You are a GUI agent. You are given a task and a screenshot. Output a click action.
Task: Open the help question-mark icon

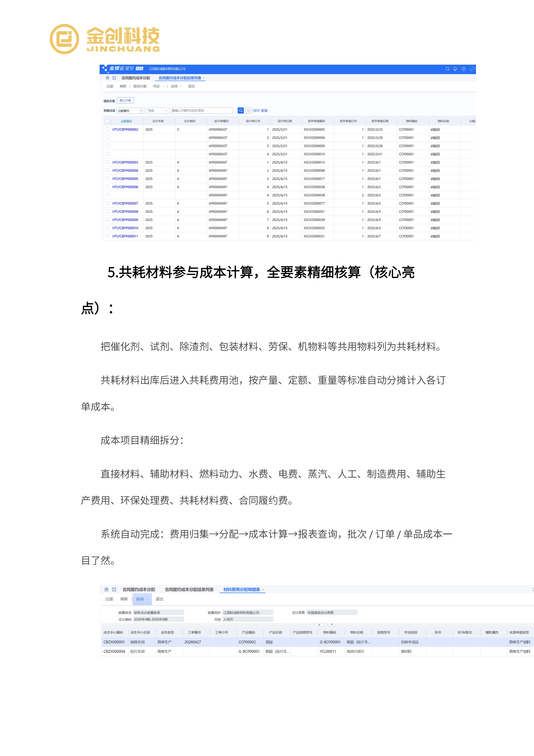[464, 69]
